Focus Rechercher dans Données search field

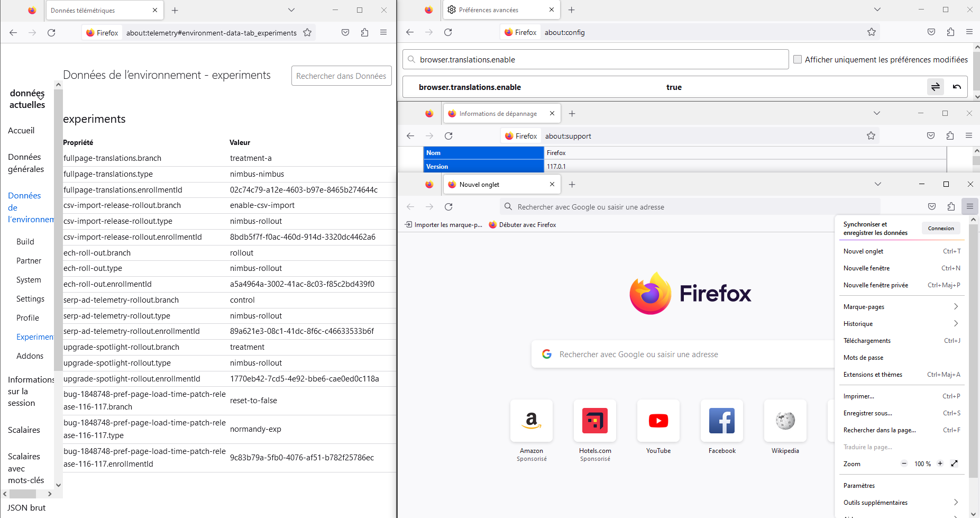pos(342,76)
